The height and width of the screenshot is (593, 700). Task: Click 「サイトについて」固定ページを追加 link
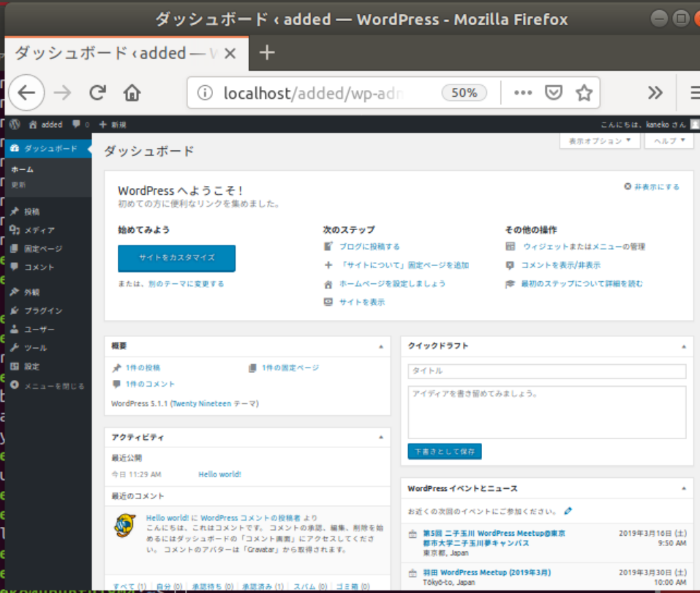[x=404, y=265]
